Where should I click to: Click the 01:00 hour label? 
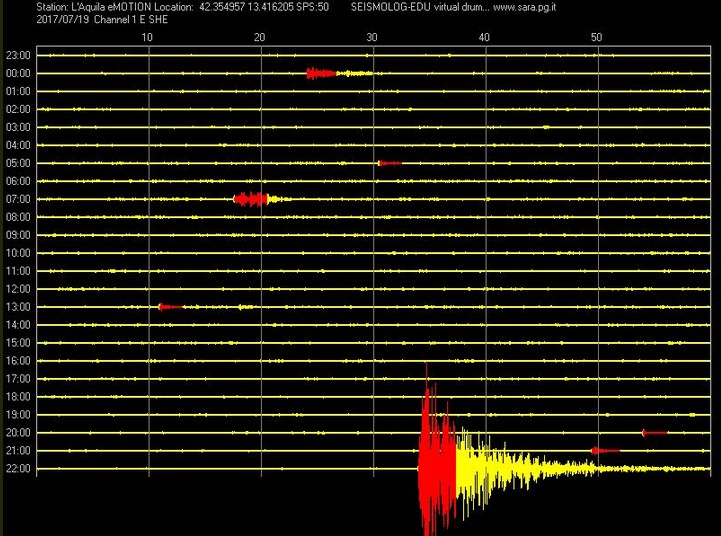click(x=18, y=91)
